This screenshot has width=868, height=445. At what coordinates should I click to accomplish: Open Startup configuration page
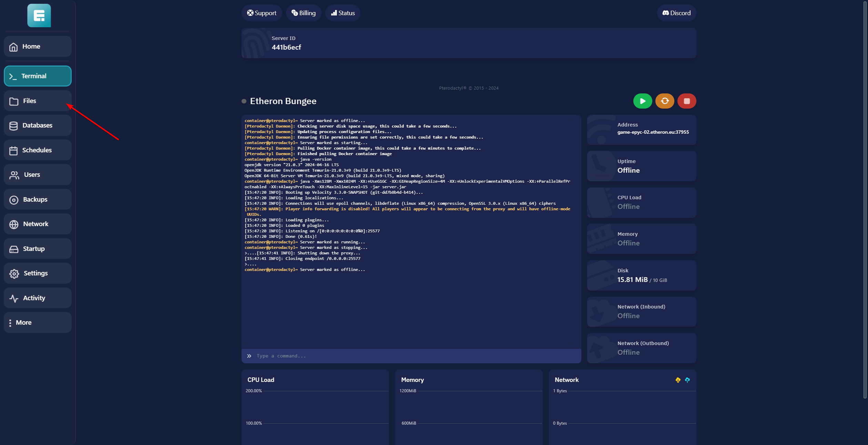coord(38,249)
